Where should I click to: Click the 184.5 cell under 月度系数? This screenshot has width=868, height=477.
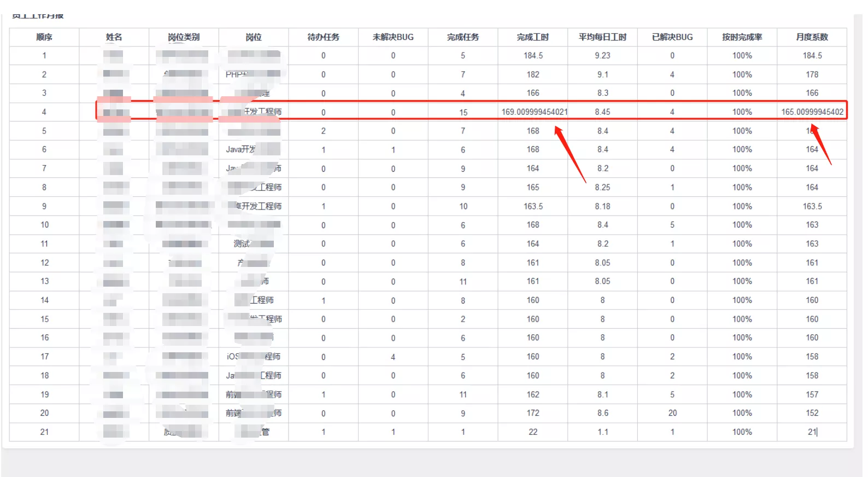[x=812, y=56]
